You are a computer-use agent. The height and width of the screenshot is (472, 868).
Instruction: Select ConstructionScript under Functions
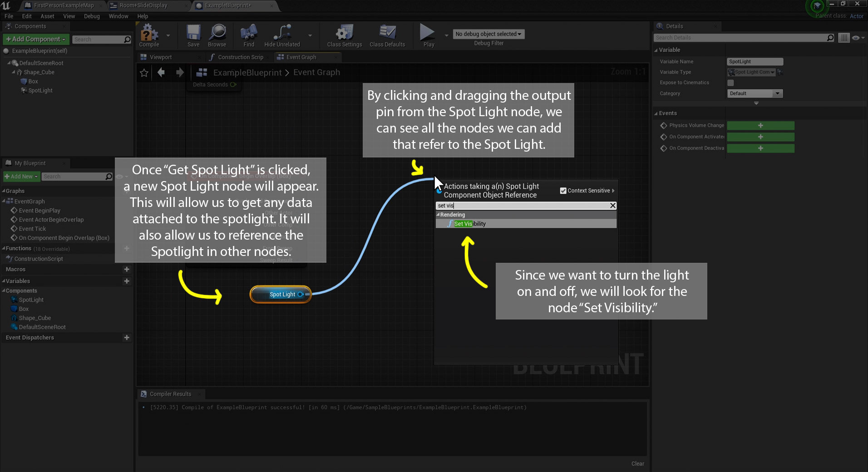coord(39,259)
